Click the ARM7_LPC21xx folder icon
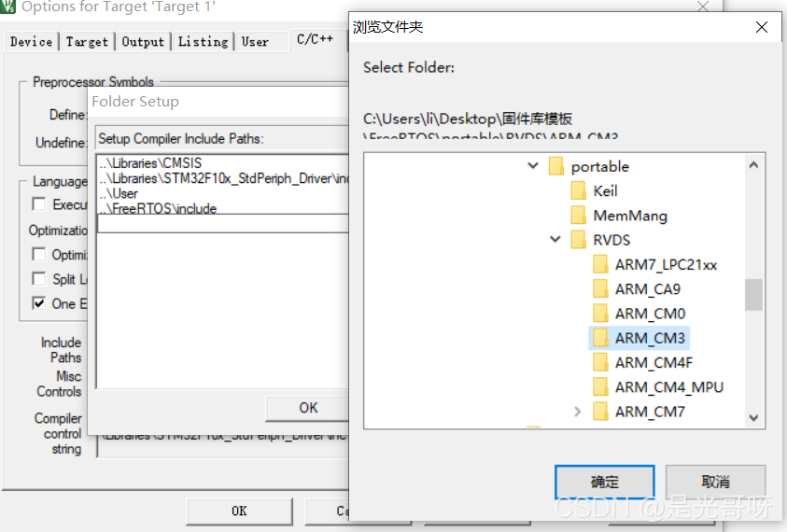Viewport: 787px width, 532px height. pos(600,264)
